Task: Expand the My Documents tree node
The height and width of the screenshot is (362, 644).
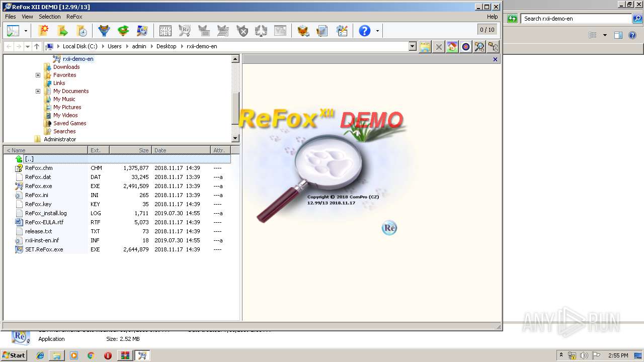Action: [38, 91]
